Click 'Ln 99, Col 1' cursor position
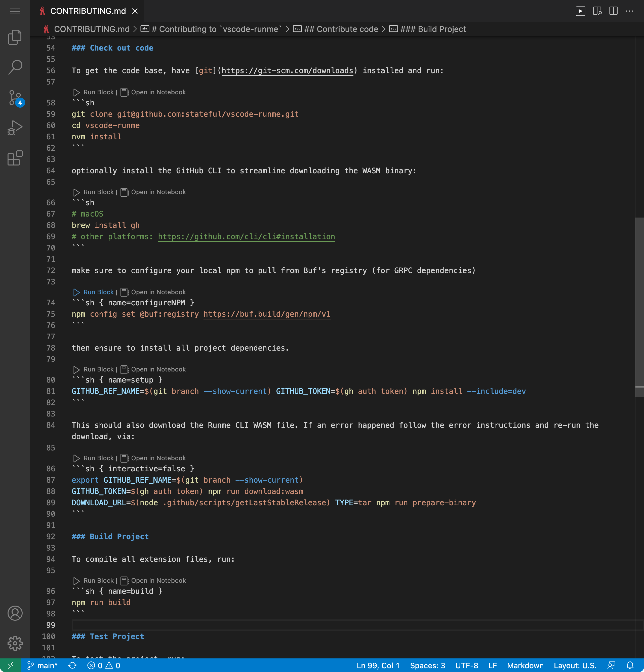 point(378,665)
